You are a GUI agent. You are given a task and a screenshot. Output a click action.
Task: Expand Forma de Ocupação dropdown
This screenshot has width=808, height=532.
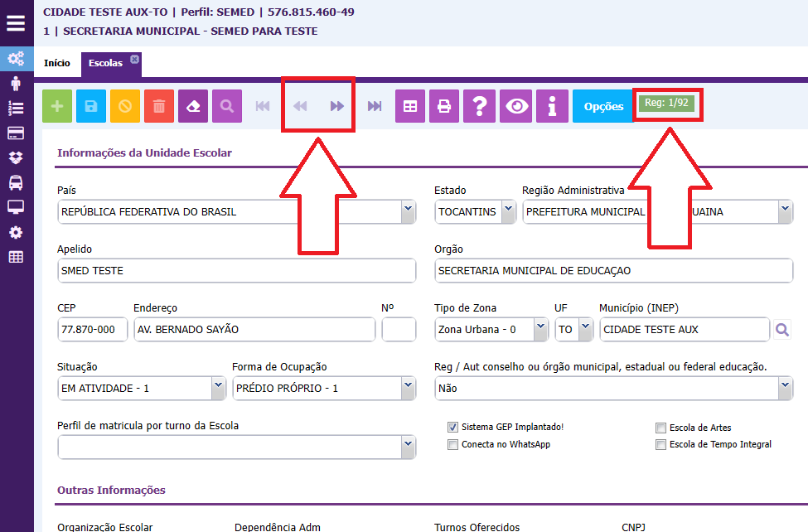[408, 387]
